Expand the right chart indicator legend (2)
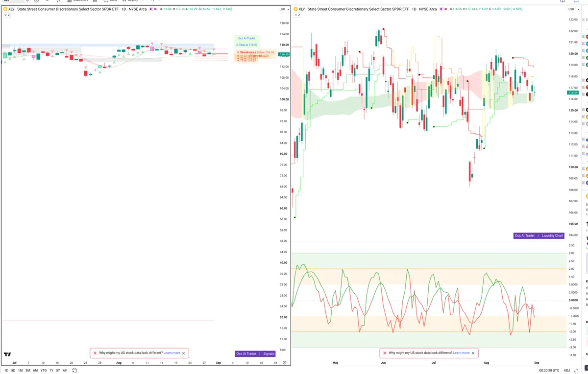 pos(297,15)
